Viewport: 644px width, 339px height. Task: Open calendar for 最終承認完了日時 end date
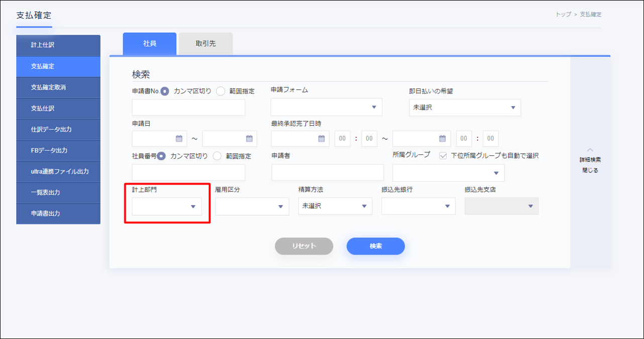pyautogui.click(x=443, y=139)
